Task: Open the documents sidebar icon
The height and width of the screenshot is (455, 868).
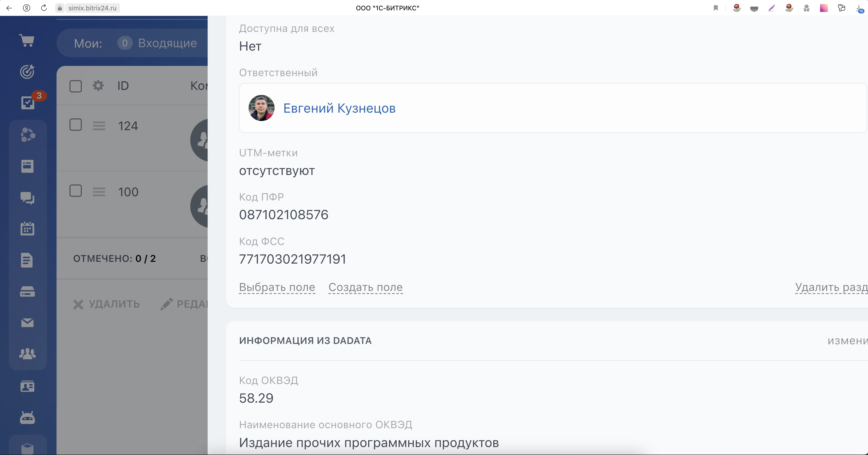Action: (27, 260)
